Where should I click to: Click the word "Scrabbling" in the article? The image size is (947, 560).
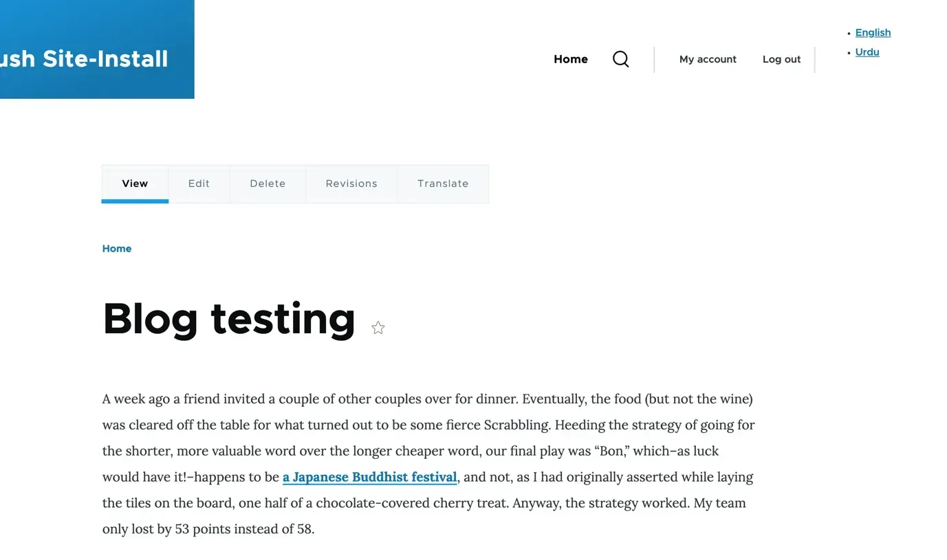(x=516, y=425)
